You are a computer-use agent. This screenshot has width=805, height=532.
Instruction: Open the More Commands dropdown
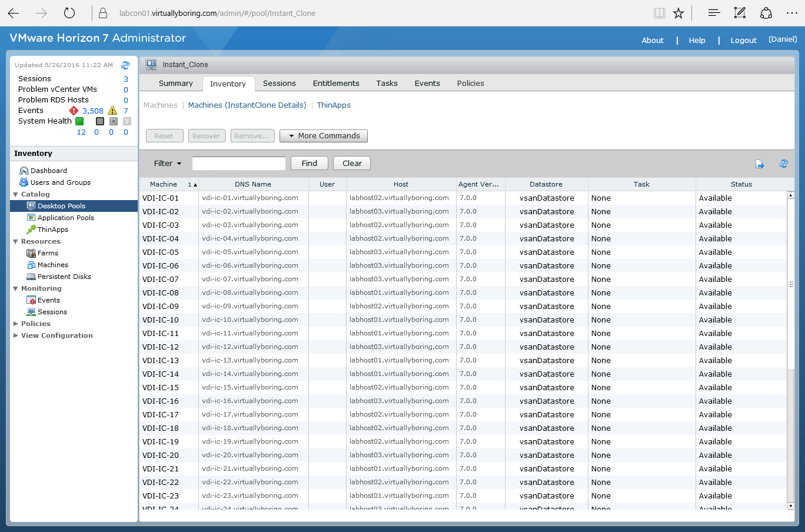point(323,135)
